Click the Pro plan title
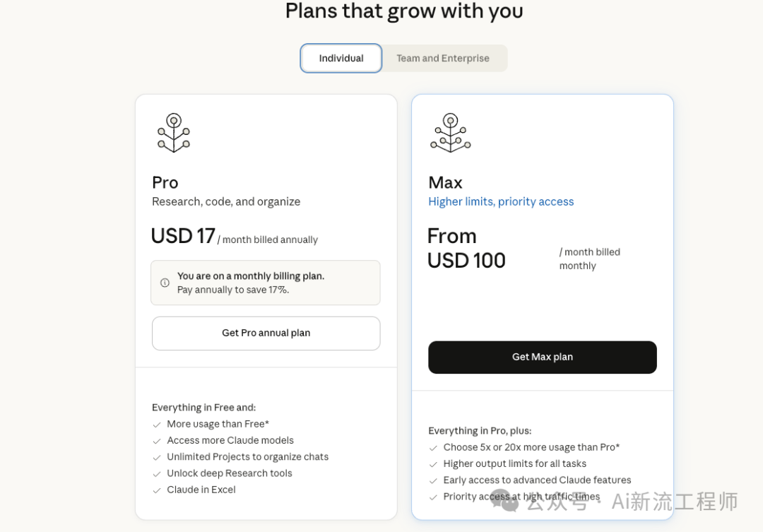763x532 pixels. 165,183
